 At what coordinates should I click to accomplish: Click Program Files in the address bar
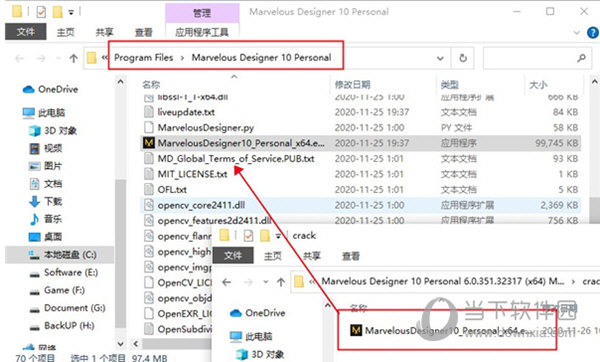143,58
